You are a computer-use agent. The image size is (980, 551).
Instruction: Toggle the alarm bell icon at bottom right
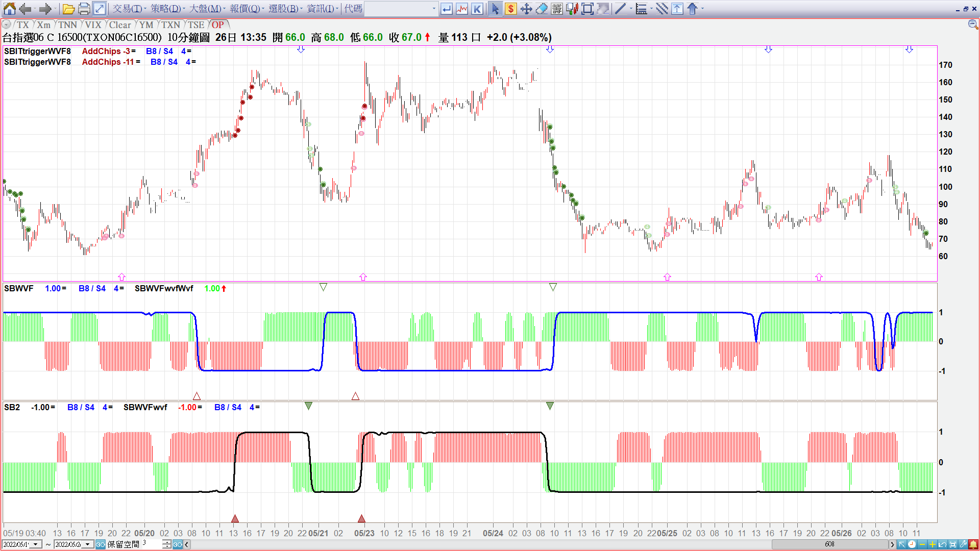[973, 544]
